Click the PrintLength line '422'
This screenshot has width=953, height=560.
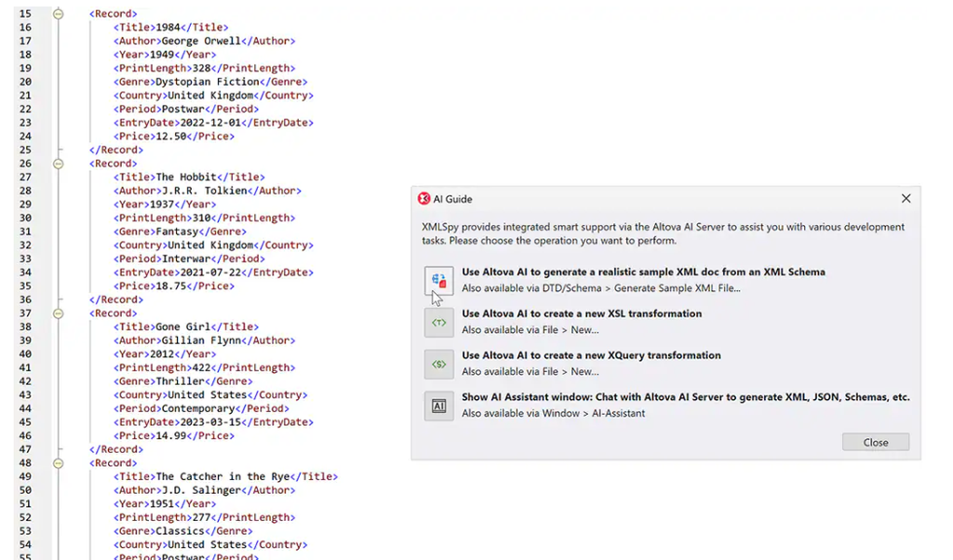click(204, 367)
